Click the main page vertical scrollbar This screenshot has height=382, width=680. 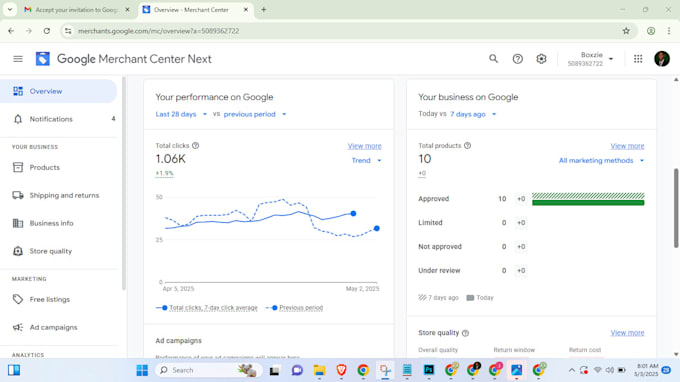[x=676, y=208]
